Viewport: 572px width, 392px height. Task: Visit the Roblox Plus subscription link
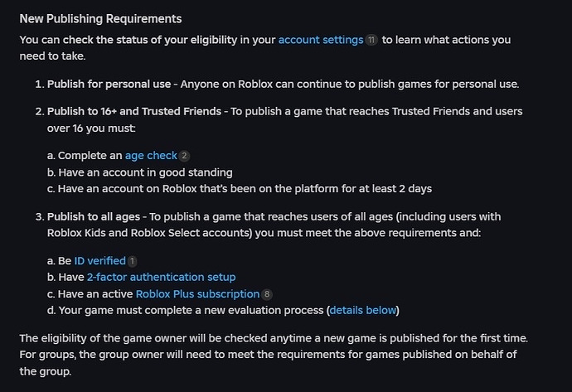coord(198,294)
